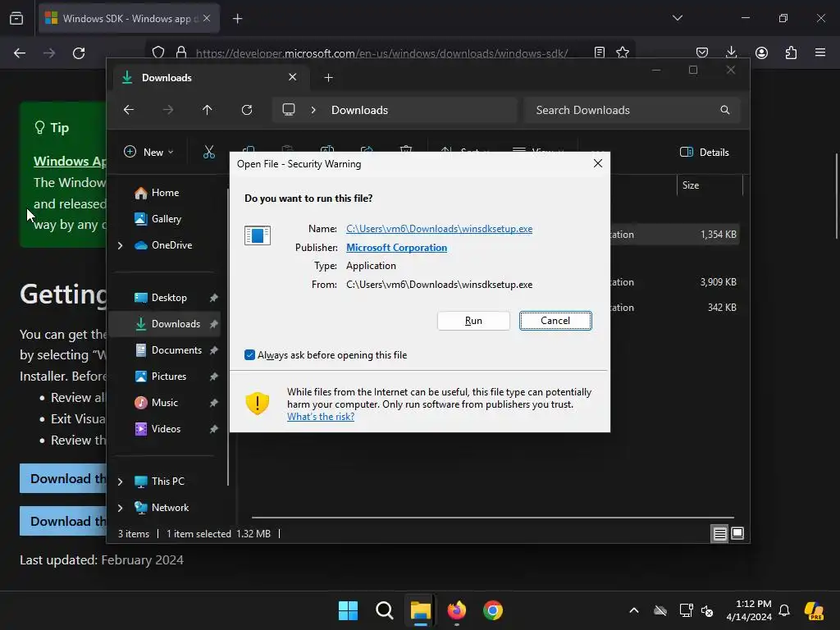Click the pin icon next to Music
The width and height of the screenshot is (840, 630).
pos(214,403)
